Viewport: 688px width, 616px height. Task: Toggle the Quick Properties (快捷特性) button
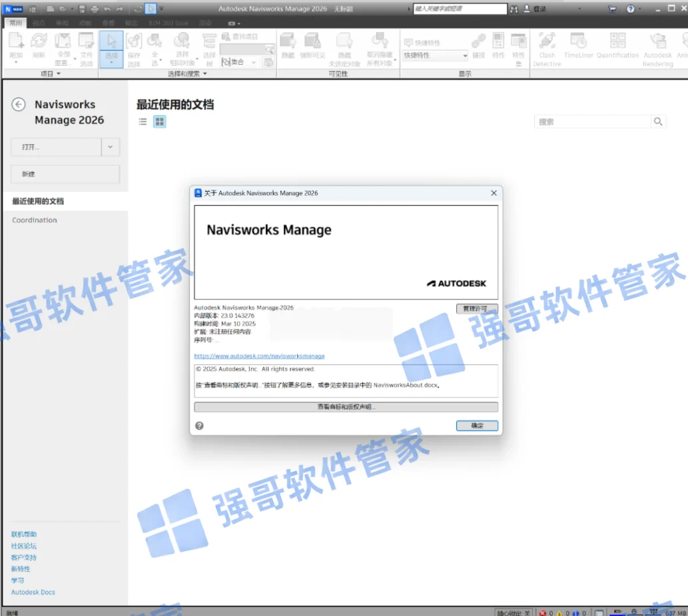[x=422, y=43]
